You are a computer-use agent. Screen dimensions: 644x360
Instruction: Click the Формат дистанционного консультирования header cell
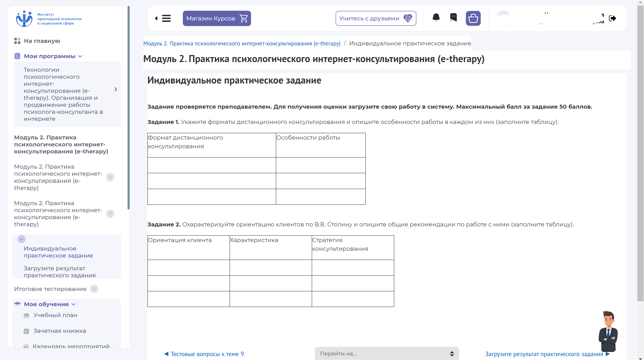[212, 145]
